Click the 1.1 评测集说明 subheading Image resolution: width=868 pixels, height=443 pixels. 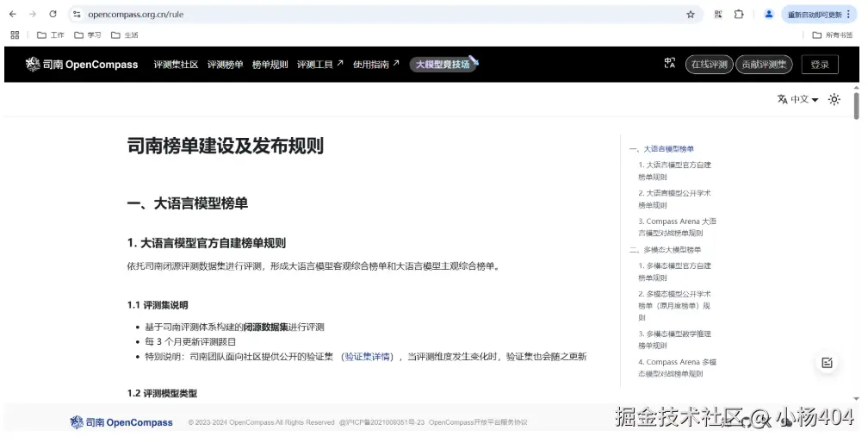click(x=158, y=305)
